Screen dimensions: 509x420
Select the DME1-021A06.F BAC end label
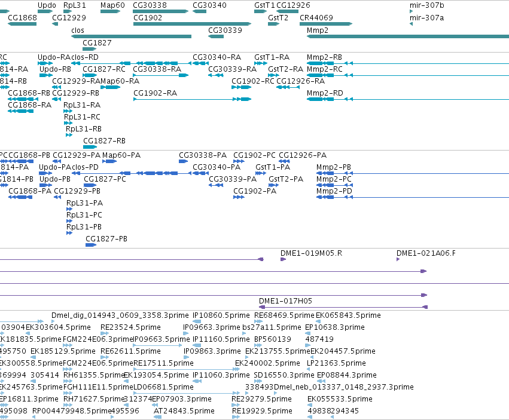coord(426,253)
